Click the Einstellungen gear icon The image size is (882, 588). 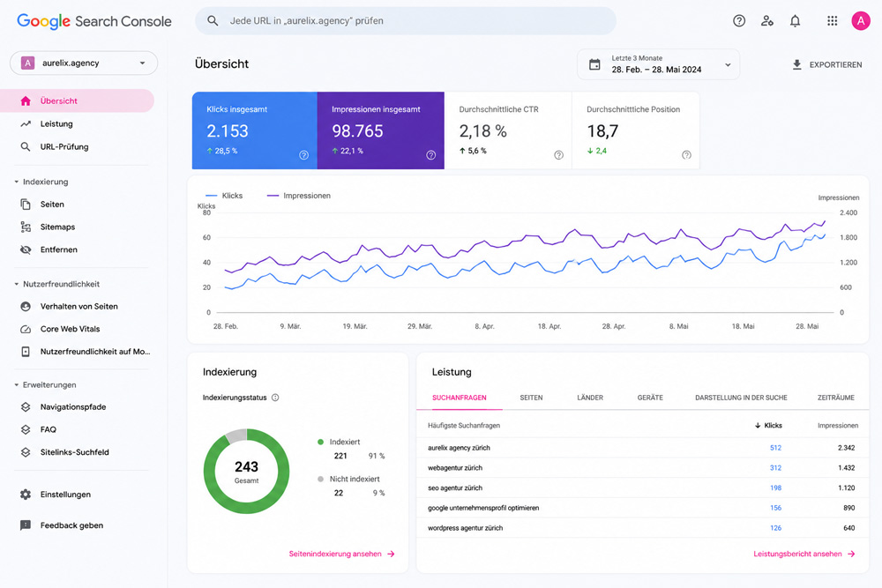[x=26, y=495]
